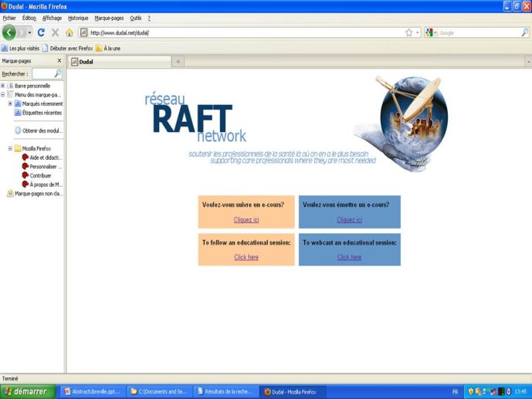Close the Marque-pages sidebar
This screenshot has width=532, height=399.
click(x=59, y=61)
